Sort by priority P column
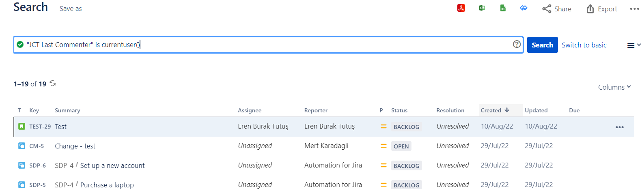This screenshot has height=189, width=644. click(x=381, y=110)
